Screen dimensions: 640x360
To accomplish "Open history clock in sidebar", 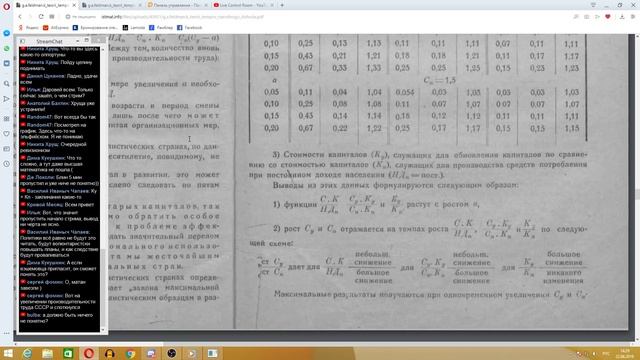I will point(7,164).
